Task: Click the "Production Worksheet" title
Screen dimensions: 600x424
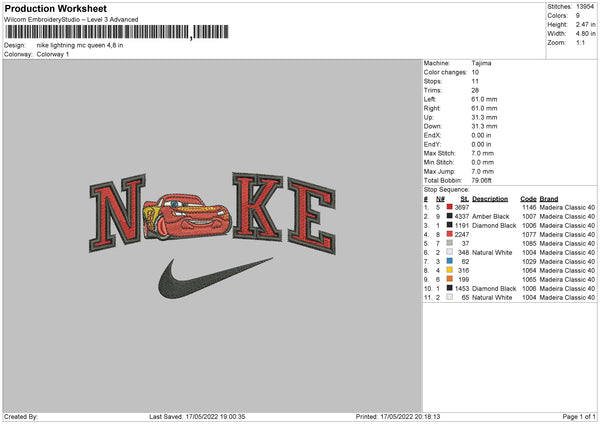Action: (x=55, y=9)
